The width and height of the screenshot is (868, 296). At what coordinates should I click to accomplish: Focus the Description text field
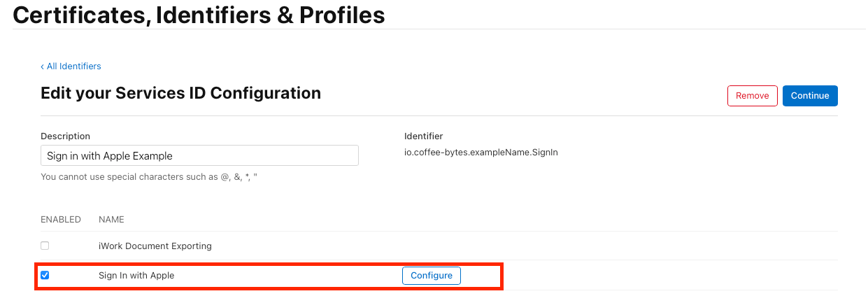click(x=199, y=155)
